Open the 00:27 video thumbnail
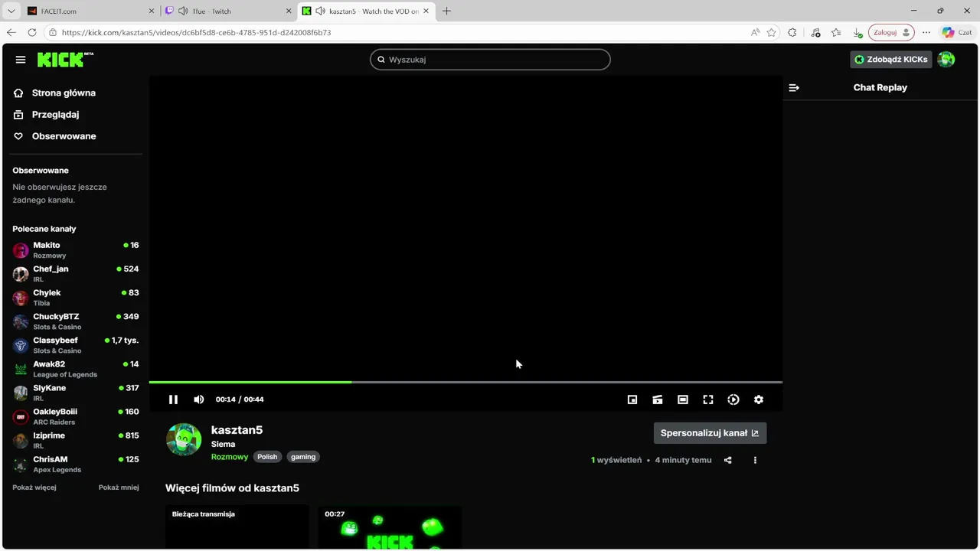The width and height of the screenshot is (980, 551). (390, 527)
